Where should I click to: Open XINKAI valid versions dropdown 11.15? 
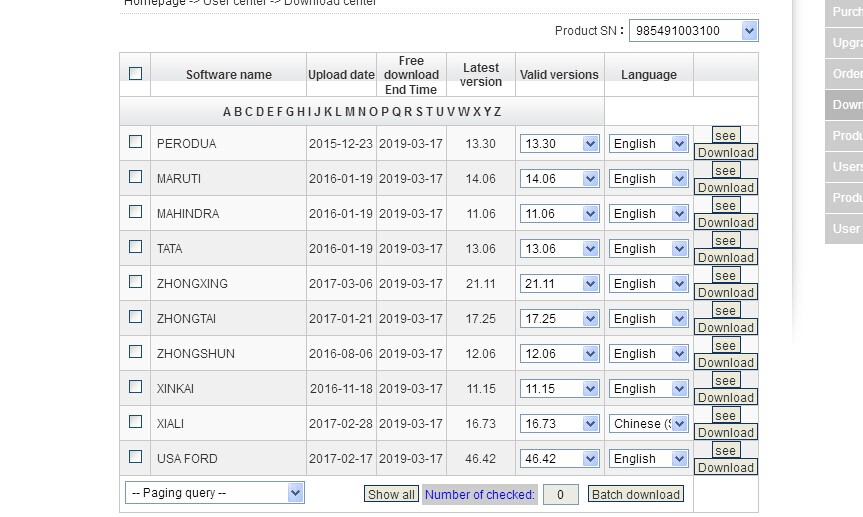tap(559, 389)
